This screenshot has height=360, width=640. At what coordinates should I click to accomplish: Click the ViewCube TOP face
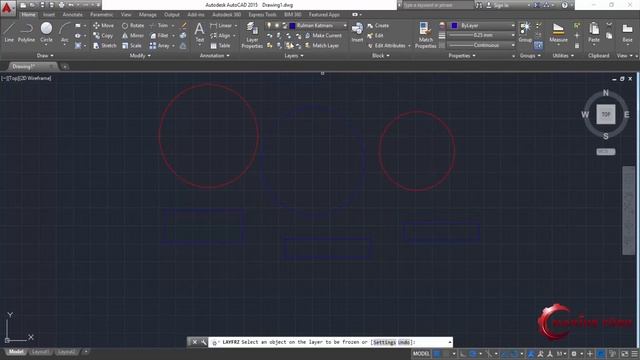[605, 114]
